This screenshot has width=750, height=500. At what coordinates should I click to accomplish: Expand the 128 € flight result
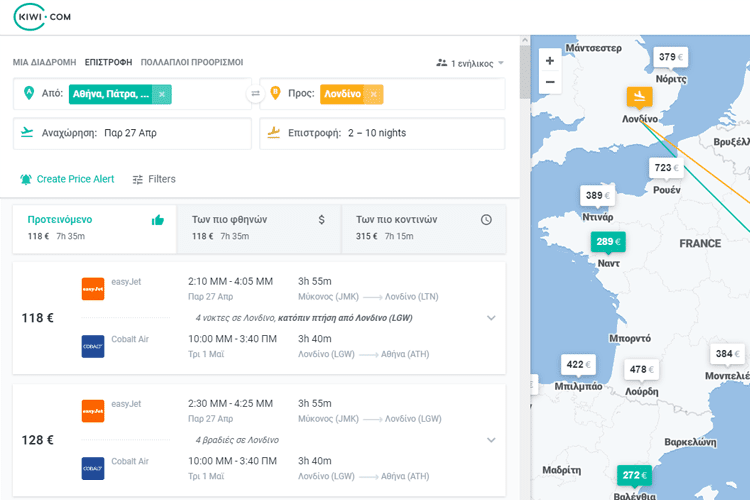[x=491, y=440]
